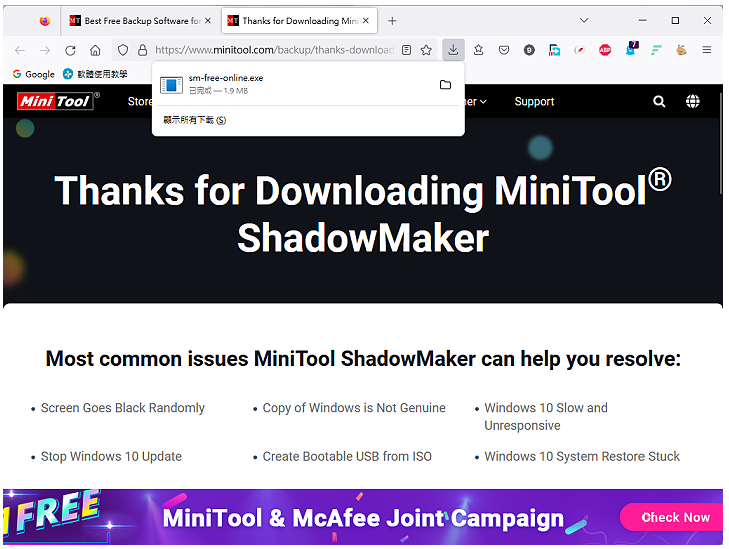Open the Google bookmark
The height and width of the screenshot is (549, 729).
click(x=33, y=74)
